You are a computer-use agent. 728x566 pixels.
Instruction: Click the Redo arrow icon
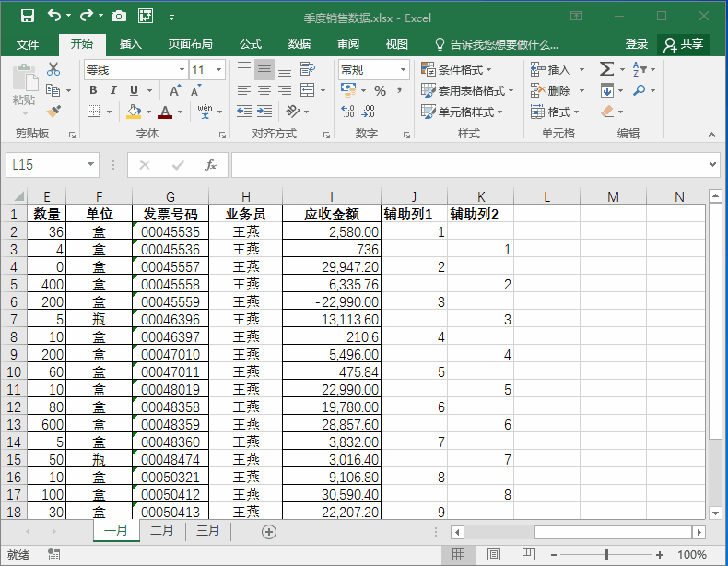coord(87,17)
